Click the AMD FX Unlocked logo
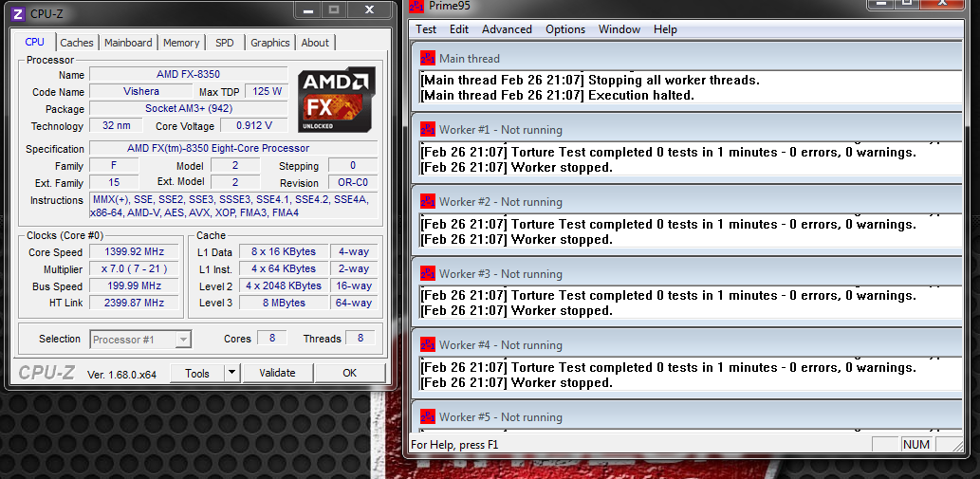 tap(336, 100)
